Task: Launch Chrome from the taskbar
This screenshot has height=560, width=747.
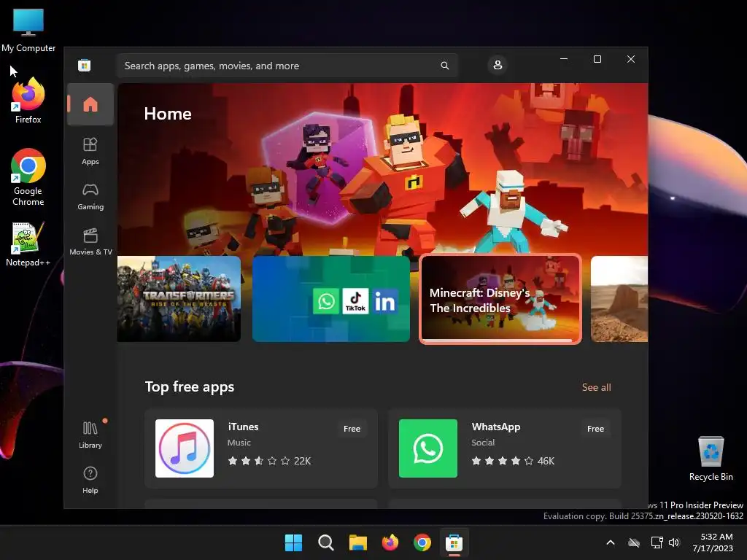Action: [422, 542]
